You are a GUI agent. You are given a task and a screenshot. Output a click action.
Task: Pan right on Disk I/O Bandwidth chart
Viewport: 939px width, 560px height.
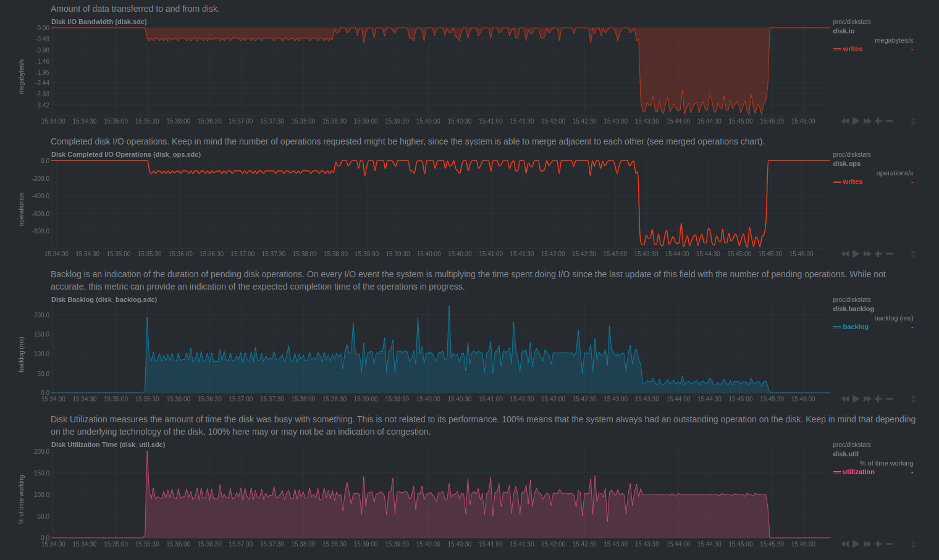[867, 121]
